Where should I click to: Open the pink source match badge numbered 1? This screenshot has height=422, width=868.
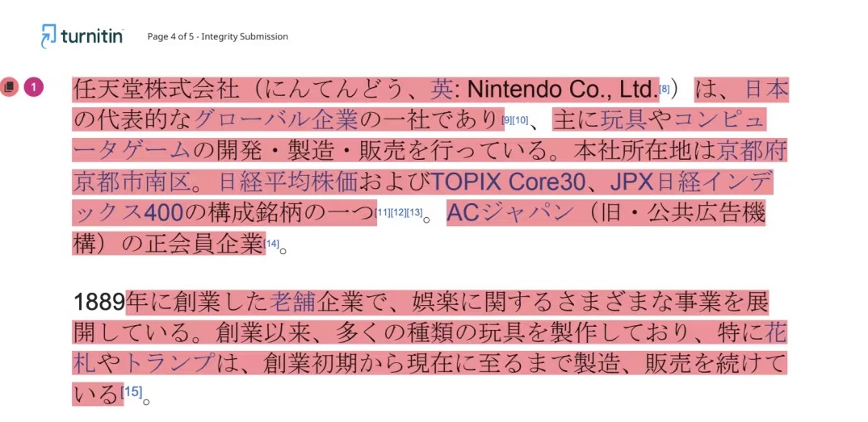pyautogui.click(x=33, y=87)
